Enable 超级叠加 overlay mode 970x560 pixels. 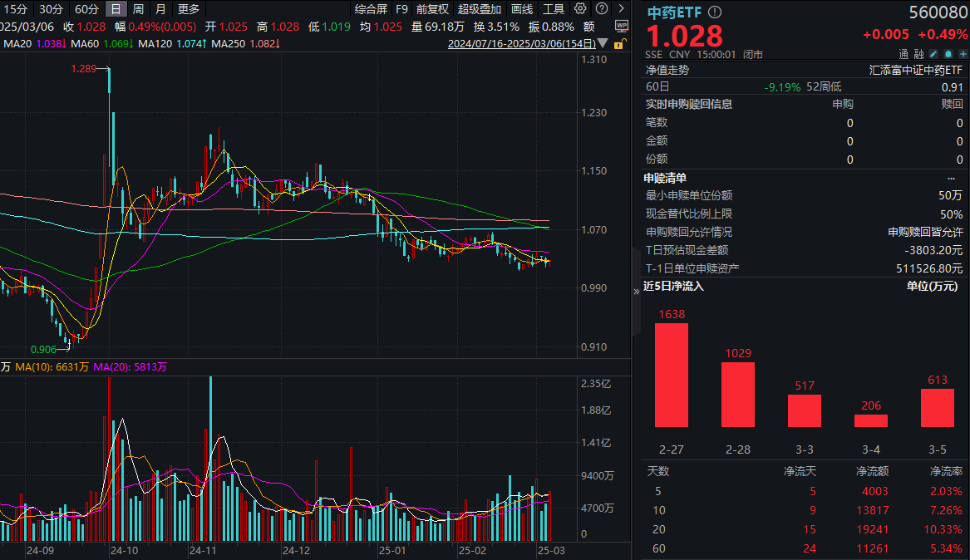coord(480,9)
